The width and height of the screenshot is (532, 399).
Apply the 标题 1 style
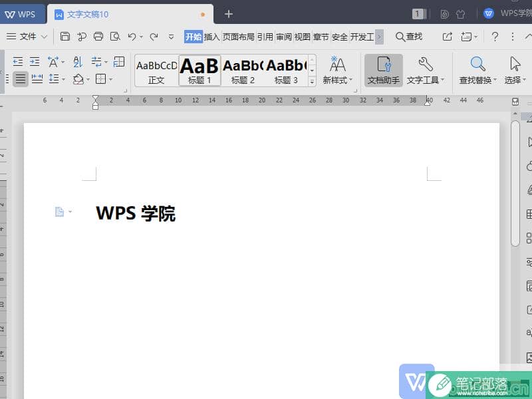click(199, 70)
